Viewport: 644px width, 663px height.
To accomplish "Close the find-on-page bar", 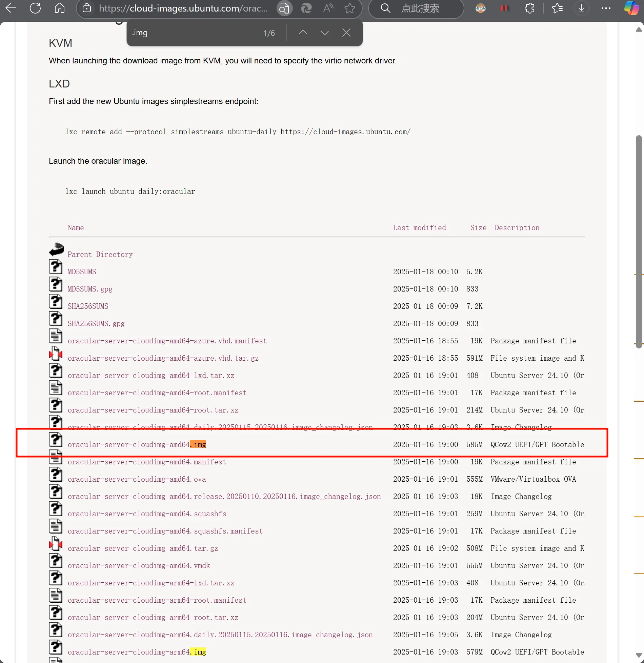I will 346,33.
